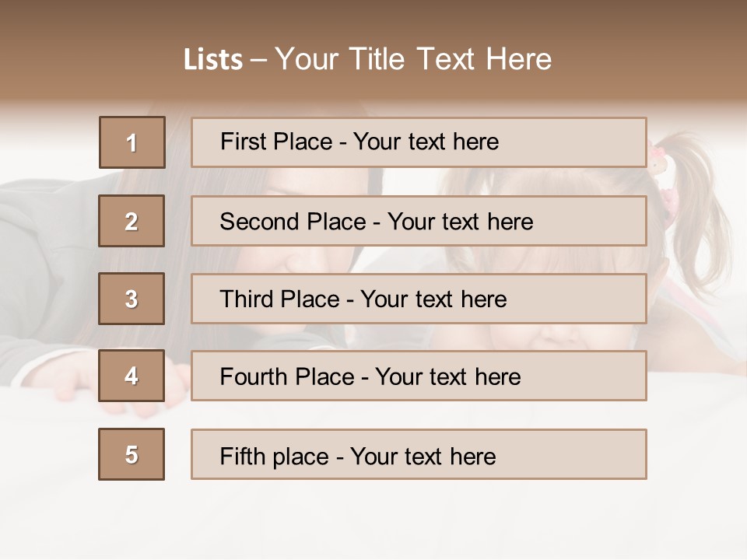747x560 pixels.
Task: Select the number 2 box
Action: tap(132, 221)
